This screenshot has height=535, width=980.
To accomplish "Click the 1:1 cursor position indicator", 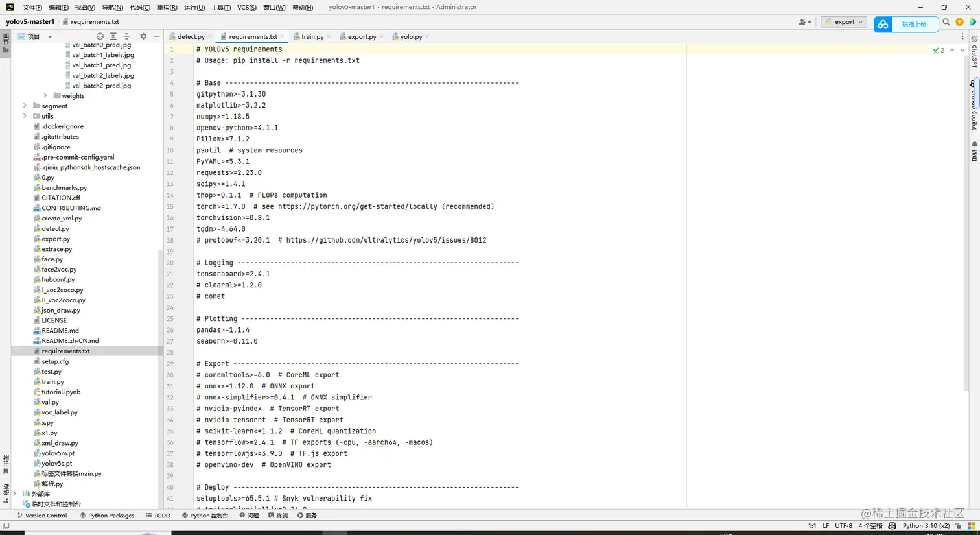I will click(812, 526).
